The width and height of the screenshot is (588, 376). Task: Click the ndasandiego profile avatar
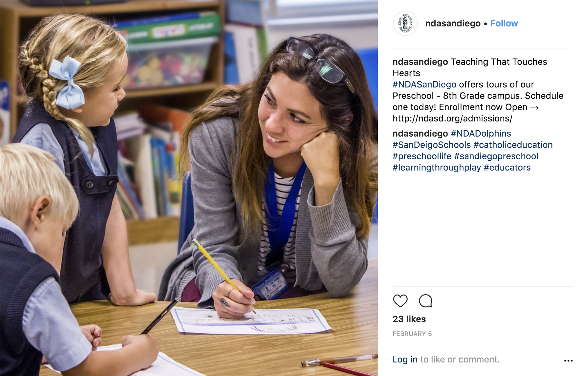405,23
